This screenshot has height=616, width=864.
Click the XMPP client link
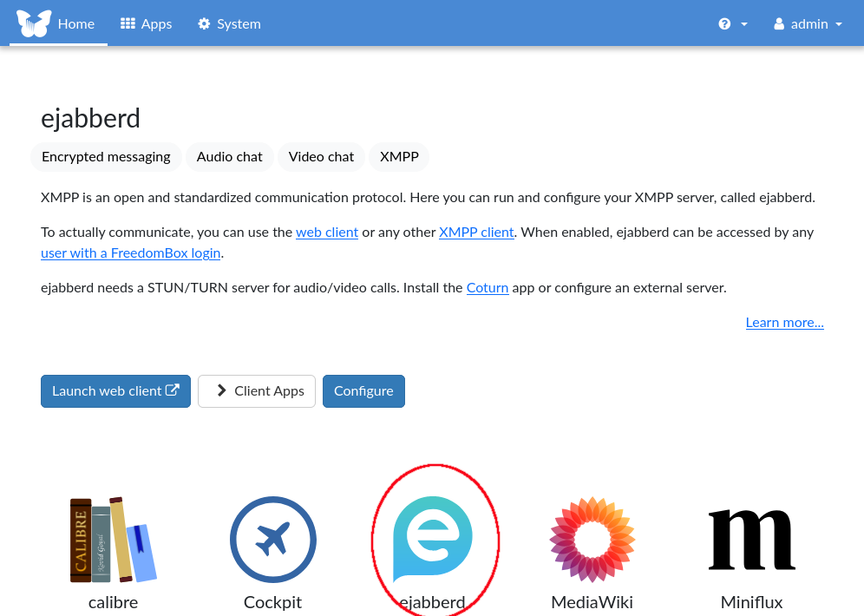(476, 233)
